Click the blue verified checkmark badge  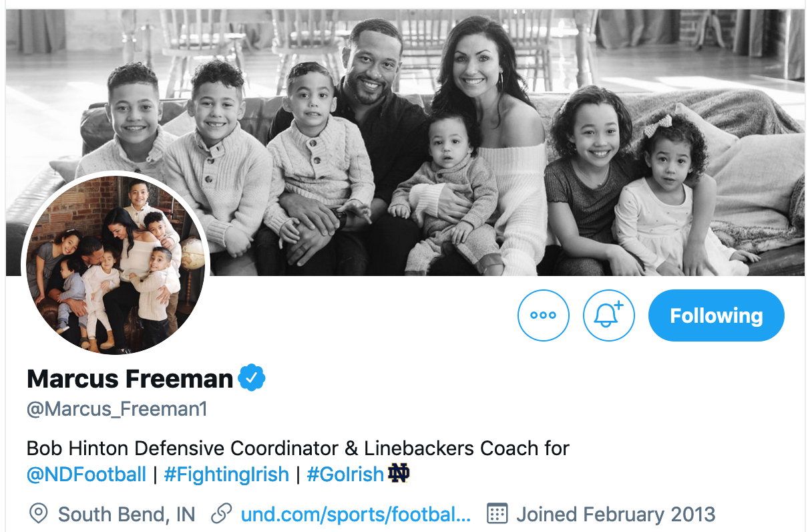coord(252,378)
